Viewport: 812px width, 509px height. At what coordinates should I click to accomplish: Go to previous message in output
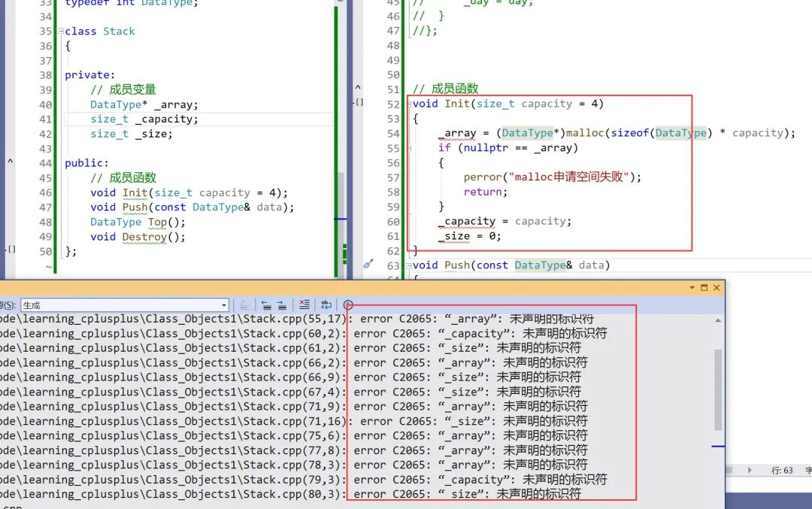tap(266, 305)
